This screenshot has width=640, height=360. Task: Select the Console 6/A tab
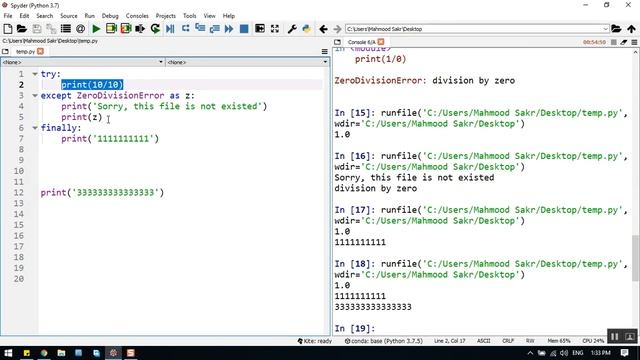(361, 42)
